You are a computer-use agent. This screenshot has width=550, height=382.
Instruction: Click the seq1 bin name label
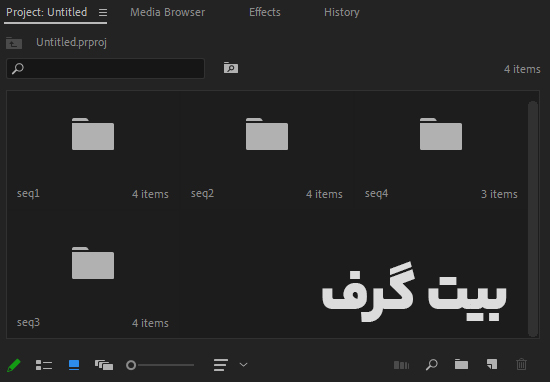click(x=28, y=194)
